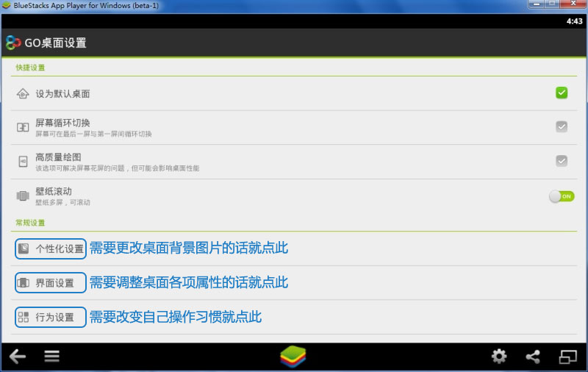Open 行为设置 settings entry
This screenshot has height=372, width=588.
coord(51,318)
